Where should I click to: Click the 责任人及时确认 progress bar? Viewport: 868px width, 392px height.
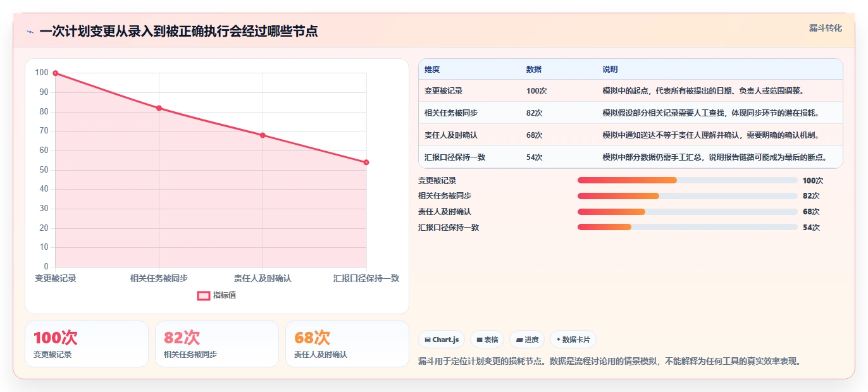coord(687,212)
